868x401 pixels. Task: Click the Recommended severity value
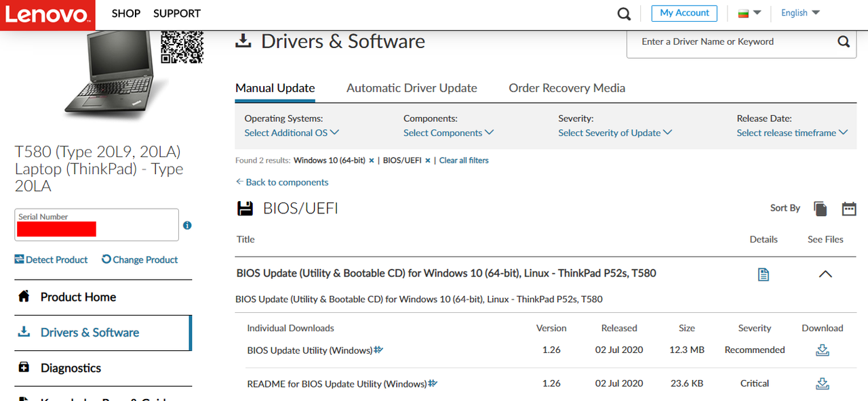(x=755, y=350)
